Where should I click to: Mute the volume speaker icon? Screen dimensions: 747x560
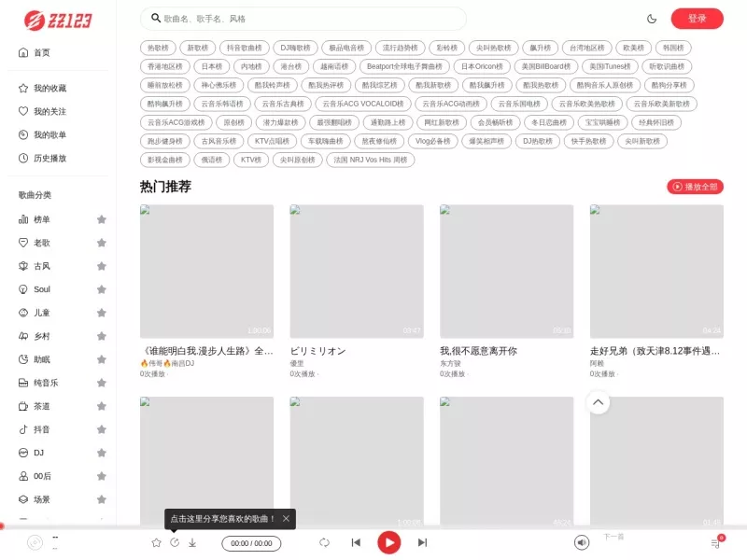(x=582, y=543)
